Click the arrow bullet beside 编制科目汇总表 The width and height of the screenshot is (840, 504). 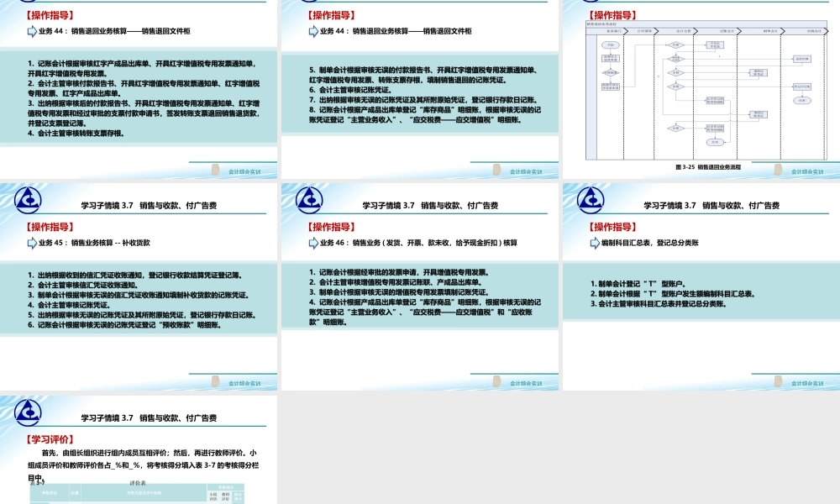click(x=592, y=241)
